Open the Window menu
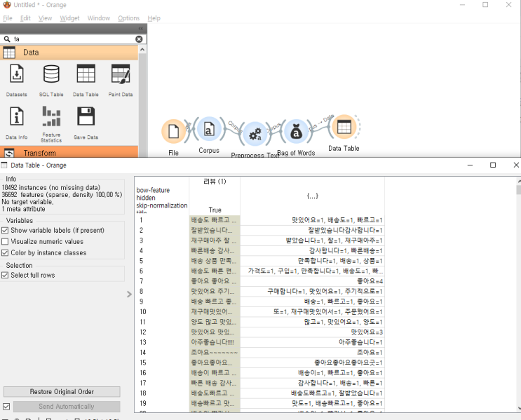 [x=99, y=18]
